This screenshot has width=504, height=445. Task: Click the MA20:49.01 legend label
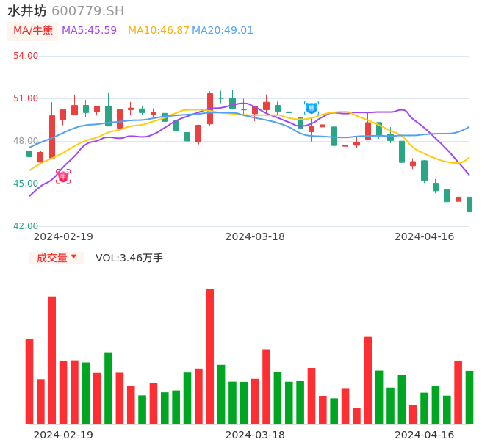[223, 31]
